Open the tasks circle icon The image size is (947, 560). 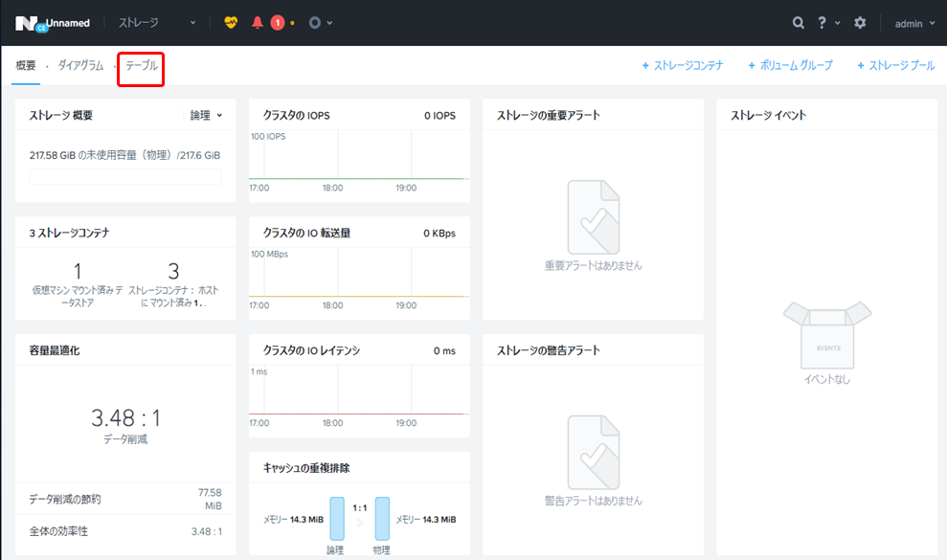[x=315, y=23]
